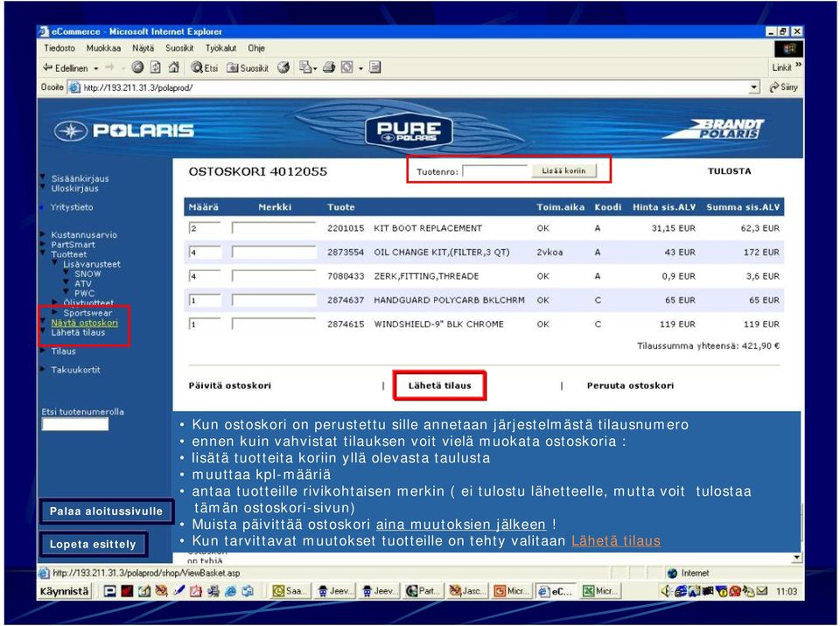Click Näytä ostoskori in the sidebar

point(85,323)
